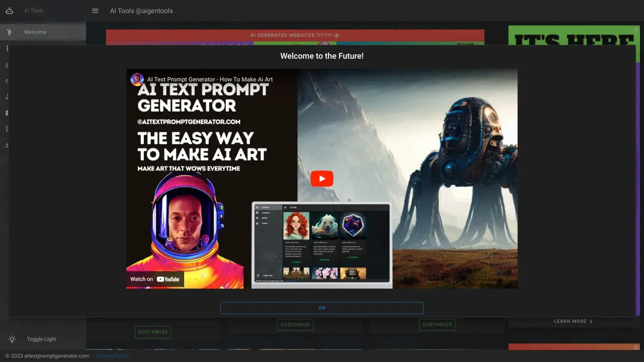Click the left card's Customize button behind the dialog
644x362 pixels.
tap(153, 332)
